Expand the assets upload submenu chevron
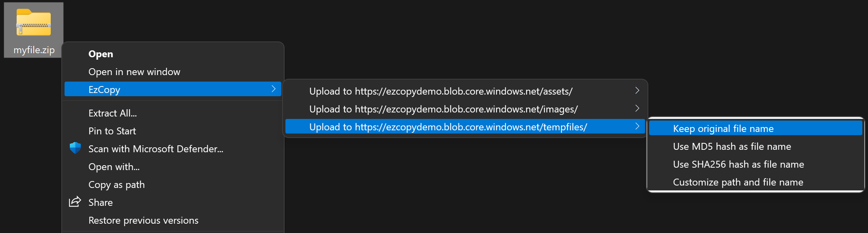This screenshot has height=233, width=868. click(x=637, y=91)
